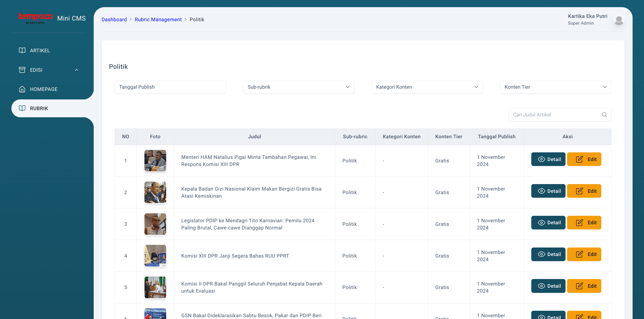Click the Artikel book icon in sidebar

22,50
